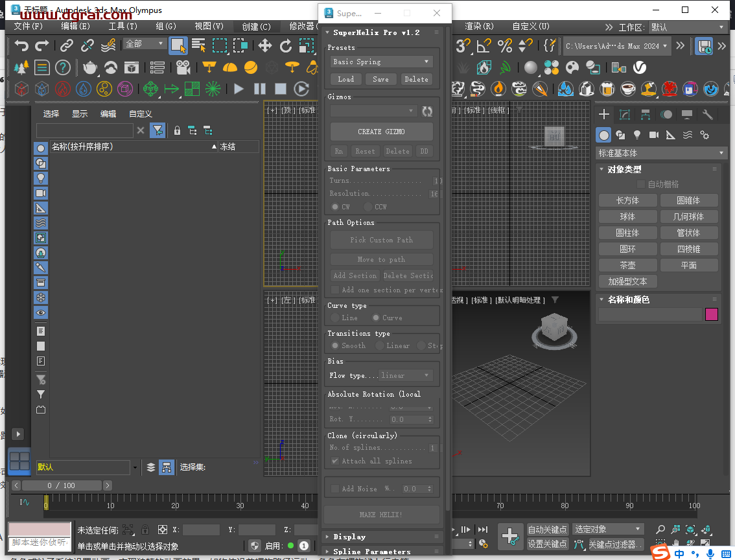Collapse the 对象类型 rollout
Image resolution: width=735 pixels, height=560 pixels.
point(624,169)
